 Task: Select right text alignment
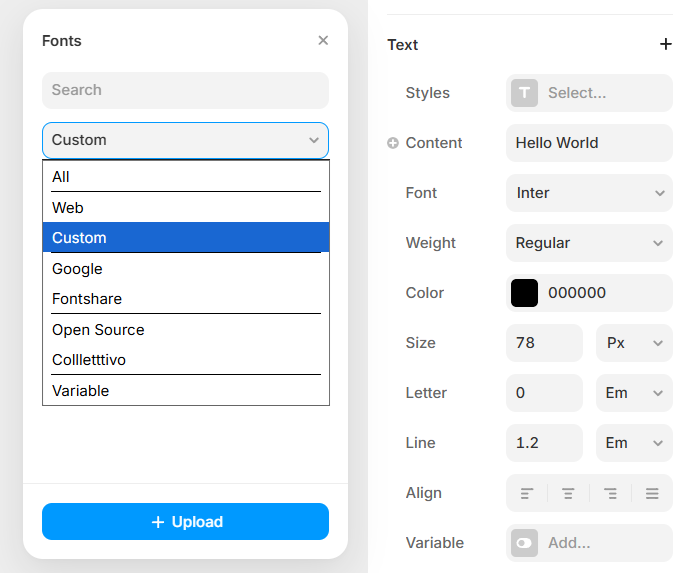tap(610, 493)
